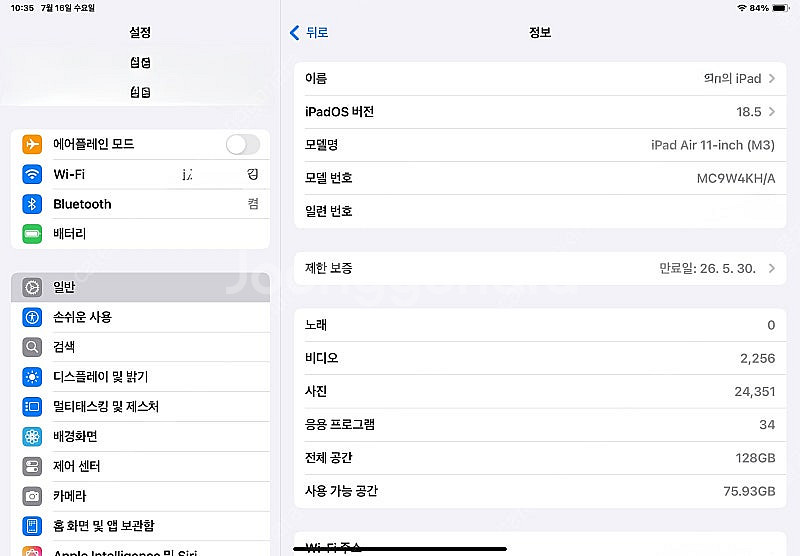800x556 pixels.
Task: Tap the Multitasking & Gestures icon
Action: point(32,407)
